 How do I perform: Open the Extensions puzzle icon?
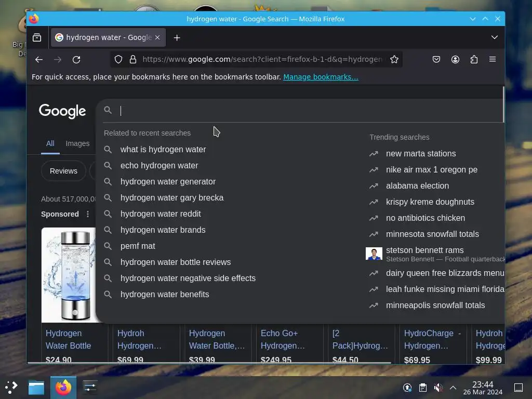[x=474, y=59]
